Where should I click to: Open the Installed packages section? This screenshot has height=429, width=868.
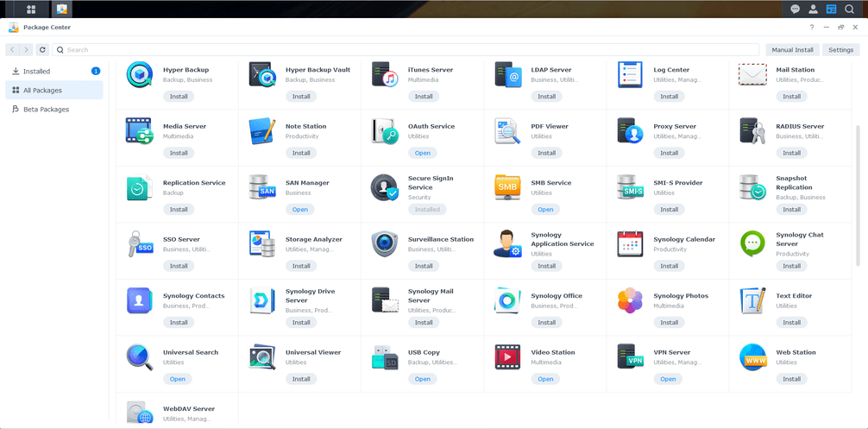54,72
